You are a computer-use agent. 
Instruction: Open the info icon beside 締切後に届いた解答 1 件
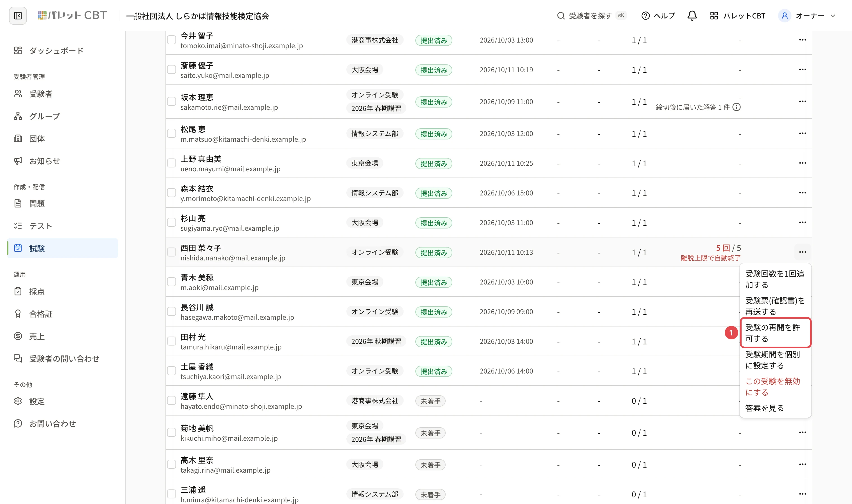737,107
